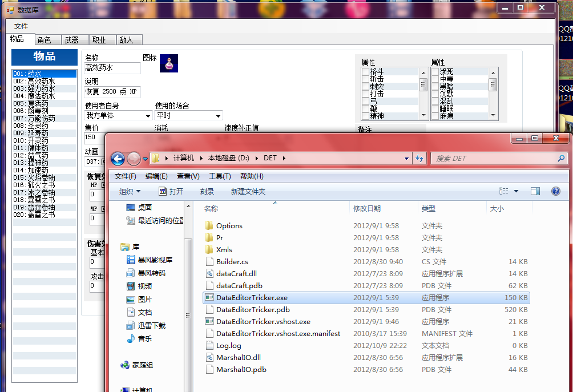Click the DataEditorTricker.exe application icon
573x392 pixels.
209,297
